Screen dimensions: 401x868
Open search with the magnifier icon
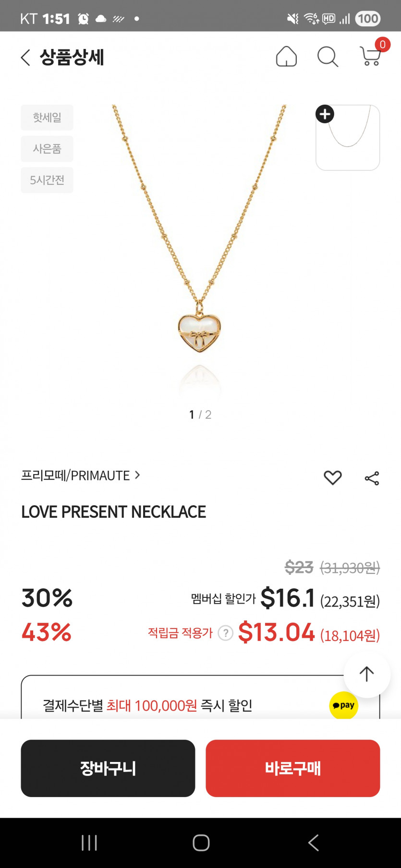point(328,57)
